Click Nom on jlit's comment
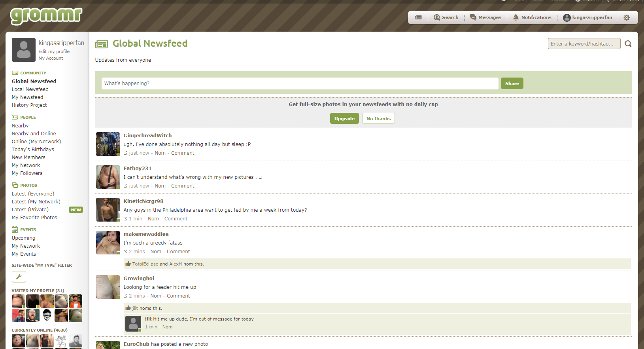The height and width of the screenshot is (349, 644). tap(167, 327)
